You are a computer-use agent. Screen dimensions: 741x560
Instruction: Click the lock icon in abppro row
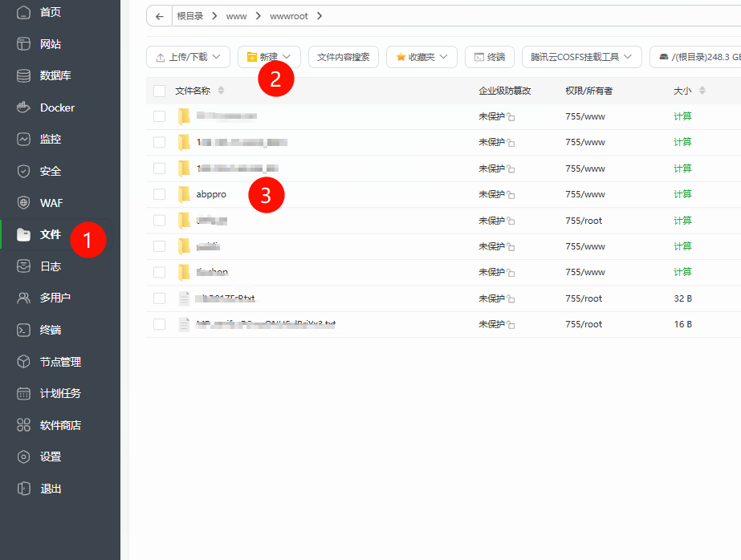coord(511,195)
